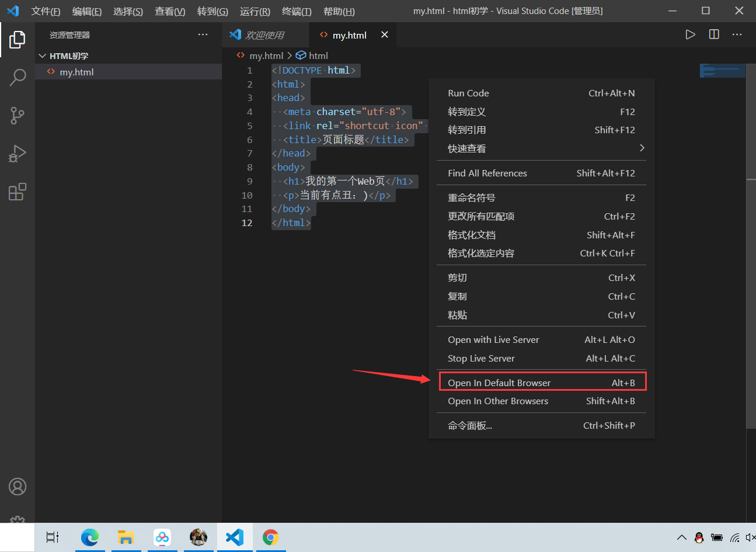756x552 pixels.
Task: Click the Manage gear icon
Action: pyautogui.click(x=18, y=519)
